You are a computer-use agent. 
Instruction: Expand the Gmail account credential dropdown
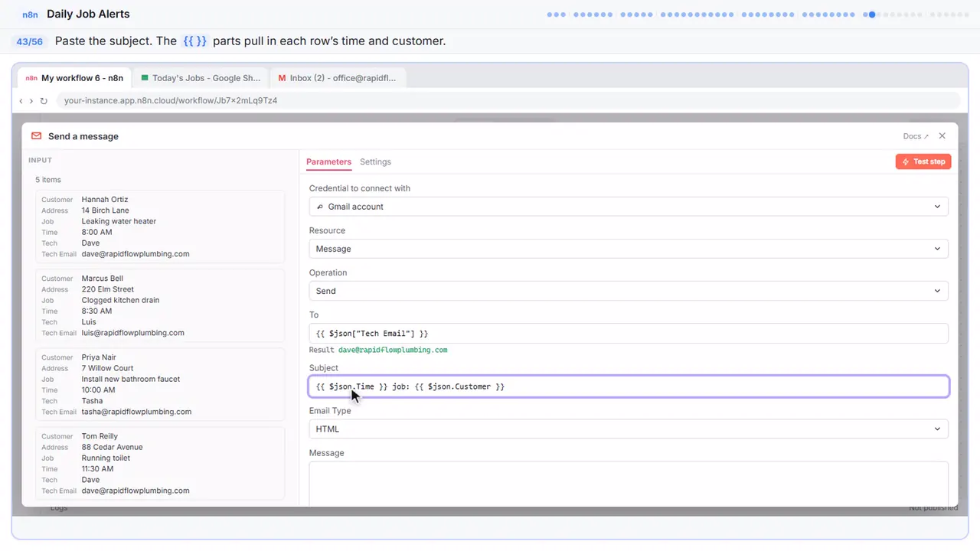(629, 207)
